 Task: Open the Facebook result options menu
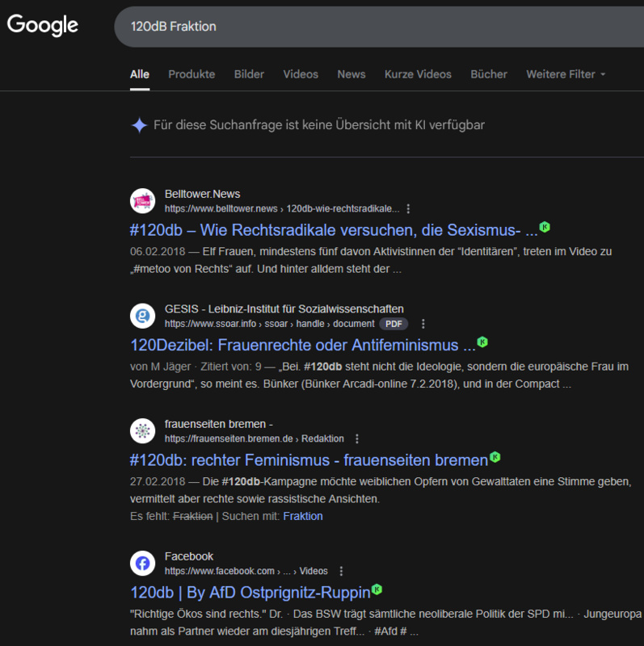coord(341,571)
